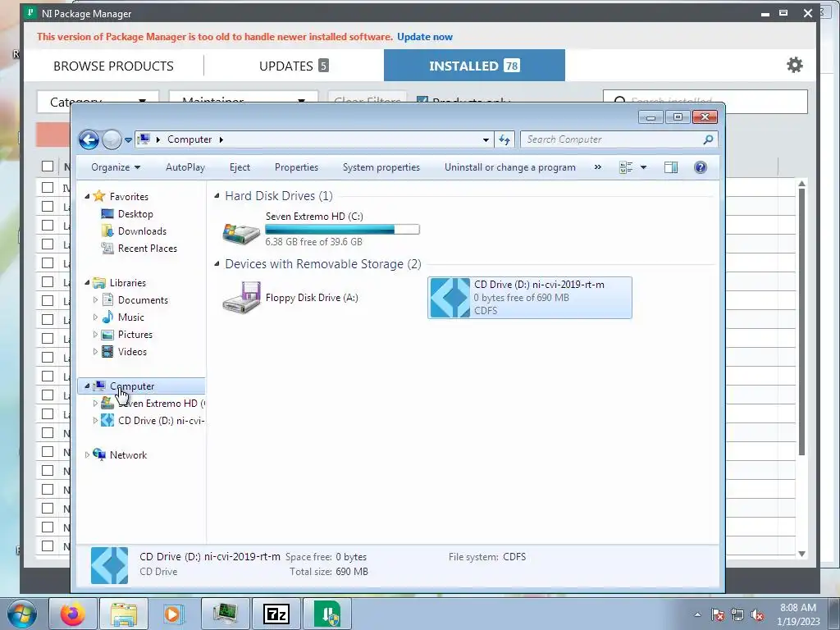
Task: Go back in Explorer navigation
Action: 89,139
